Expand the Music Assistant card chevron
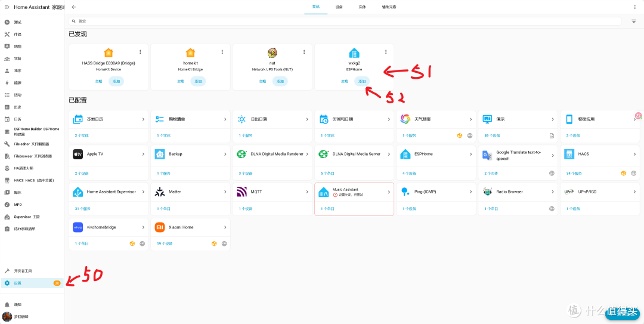This screenshot has height=324, width=644. click(x=389, y=192)
